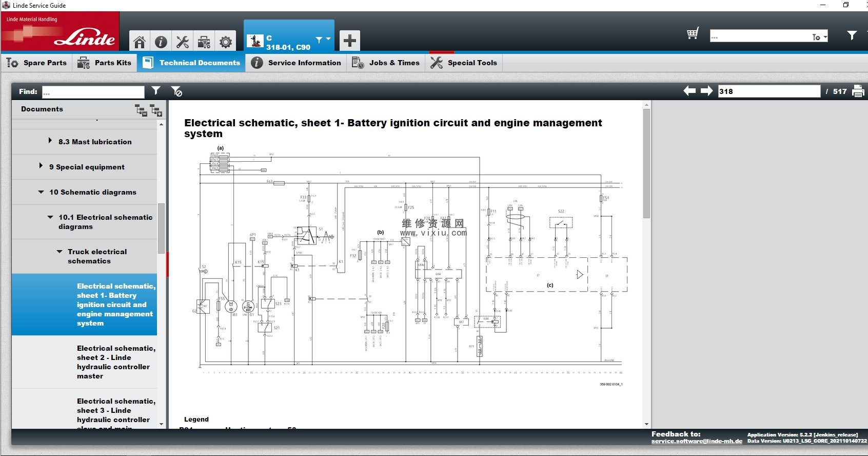Expand all documents tree icon
Viewport: 868px width, 456px height.
[x=156, y=110]
